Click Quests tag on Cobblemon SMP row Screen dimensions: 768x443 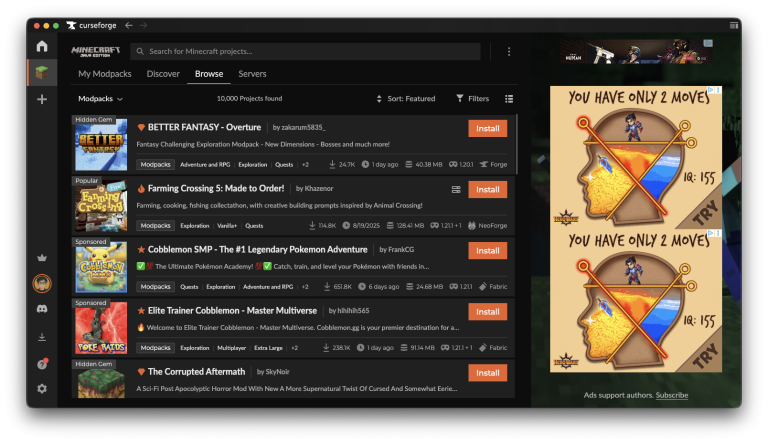tap(189, 287)
